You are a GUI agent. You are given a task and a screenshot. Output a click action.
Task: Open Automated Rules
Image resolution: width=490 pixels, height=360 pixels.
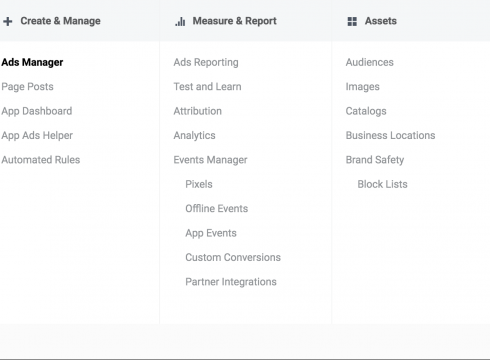click(x=41, y=160)
